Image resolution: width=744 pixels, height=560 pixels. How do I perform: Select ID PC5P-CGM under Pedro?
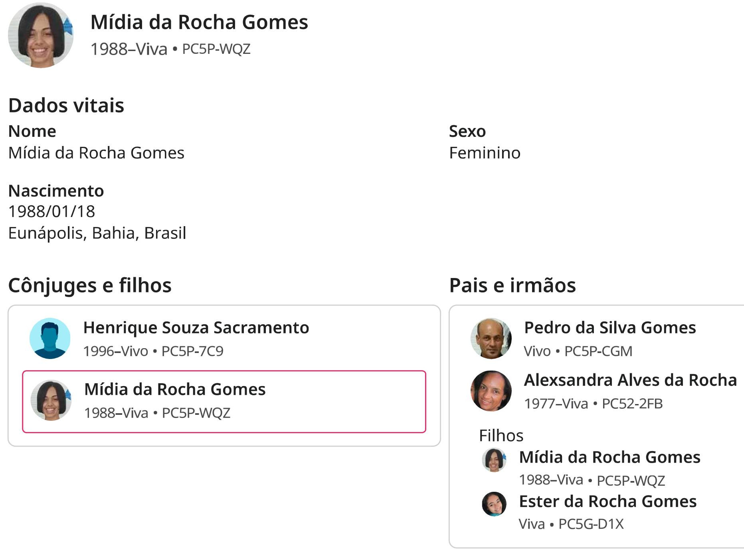coord(598,351)
